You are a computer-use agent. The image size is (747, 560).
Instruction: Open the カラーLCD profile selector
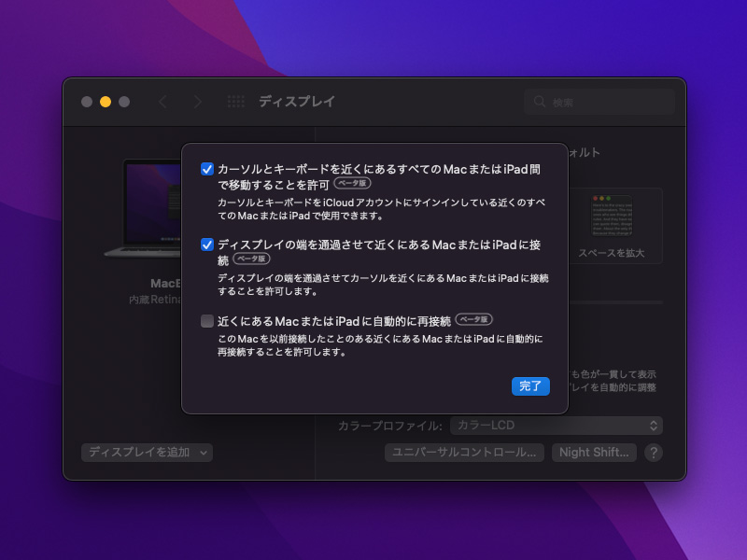(557, 425)
